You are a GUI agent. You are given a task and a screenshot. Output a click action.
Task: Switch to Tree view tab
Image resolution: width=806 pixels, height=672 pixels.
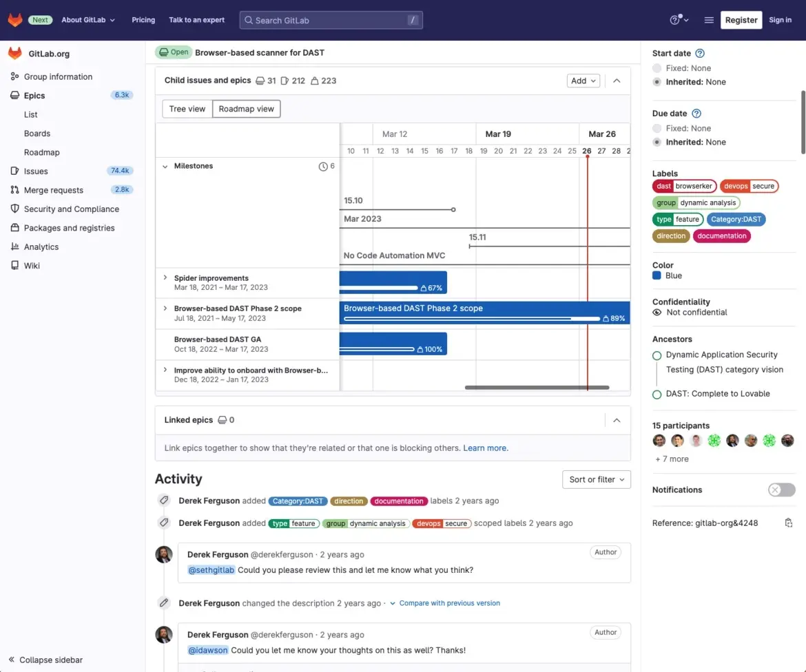pos(187,109)
